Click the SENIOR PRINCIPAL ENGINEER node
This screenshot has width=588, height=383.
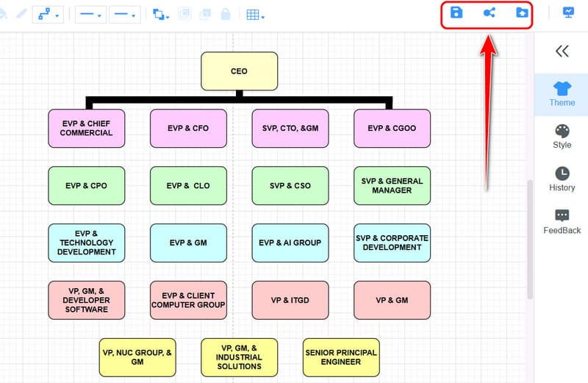click(x=340, y=357)
